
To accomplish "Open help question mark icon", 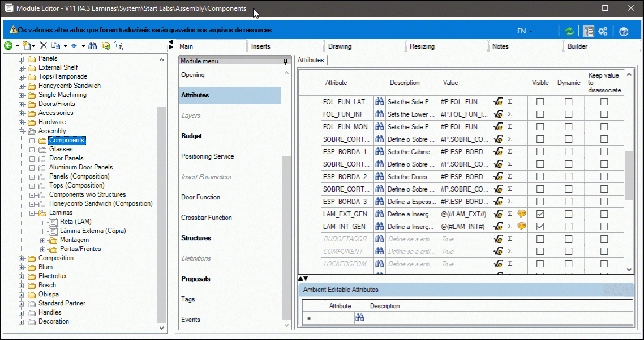I will tap(624, 32).
